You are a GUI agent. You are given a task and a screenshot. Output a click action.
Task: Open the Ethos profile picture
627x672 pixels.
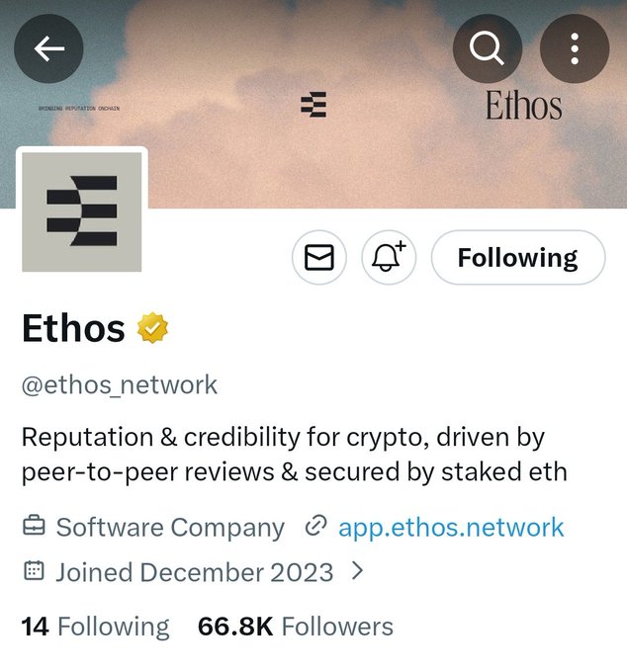click(x=82, y=212)
